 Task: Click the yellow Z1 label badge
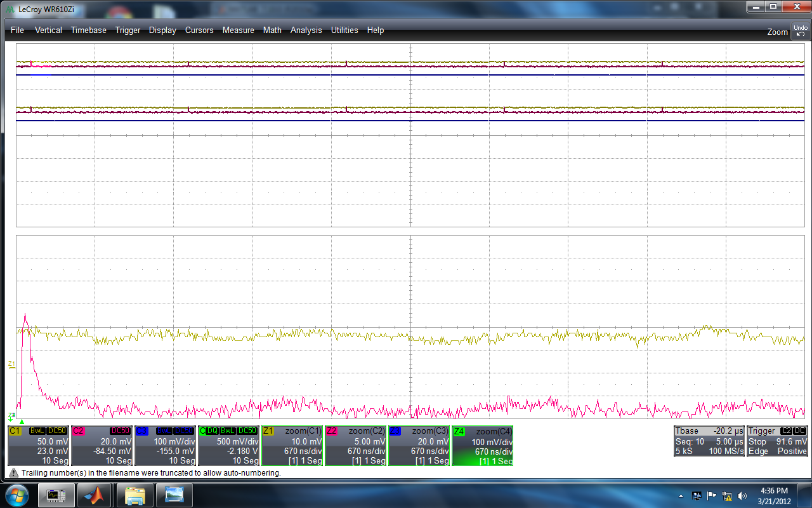268,431
